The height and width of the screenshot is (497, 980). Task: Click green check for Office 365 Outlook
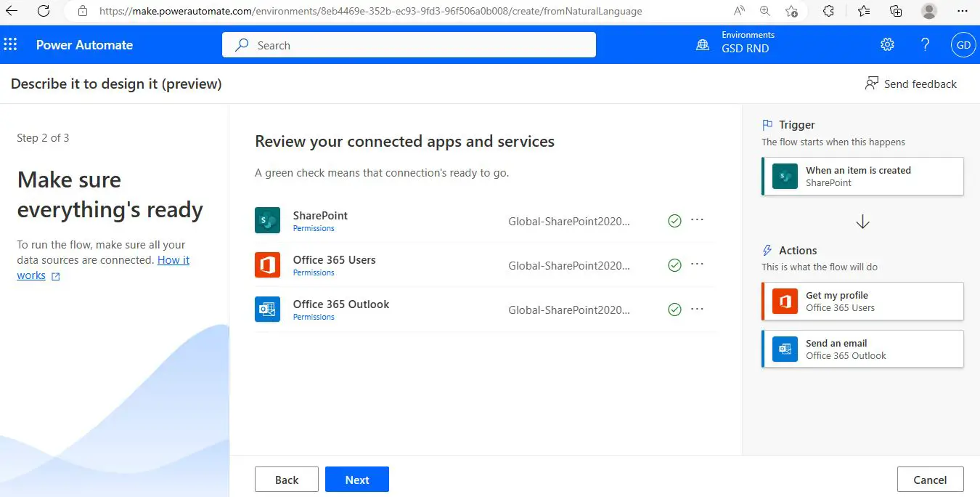click(674, 310)
